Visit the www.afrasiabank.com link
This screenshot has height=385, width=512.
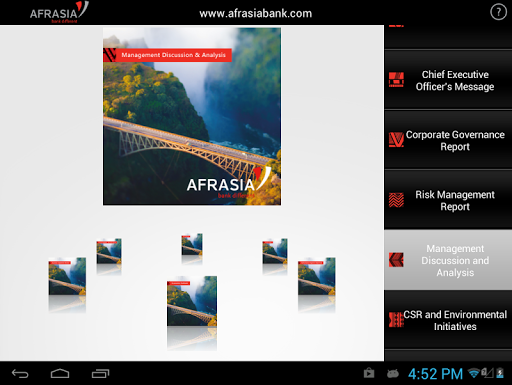pos(256,13)
